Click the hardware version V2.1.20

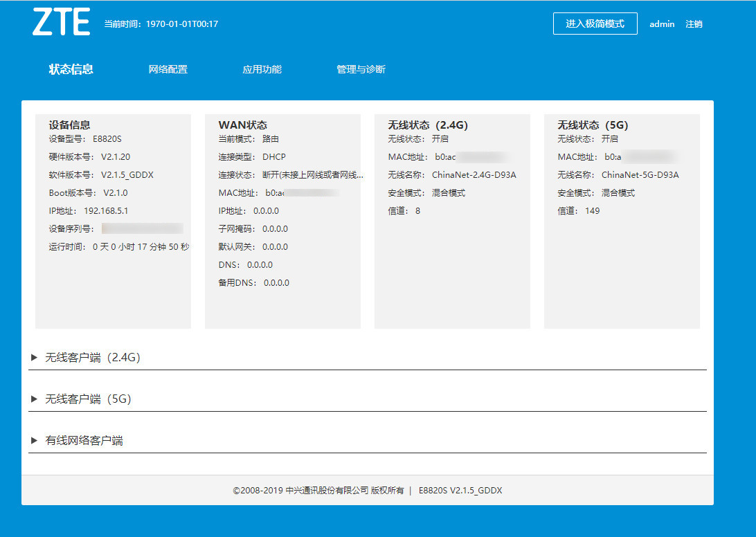click(x=116, y=156)
